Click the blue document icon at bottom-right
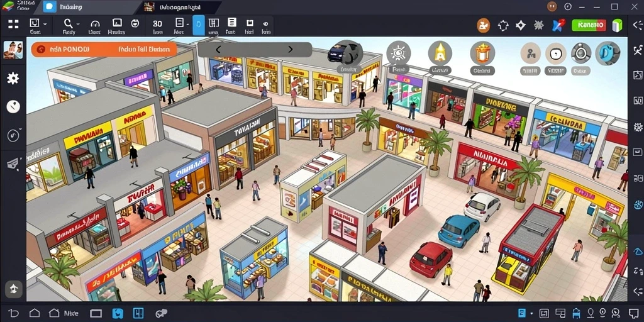 point(522,313)
